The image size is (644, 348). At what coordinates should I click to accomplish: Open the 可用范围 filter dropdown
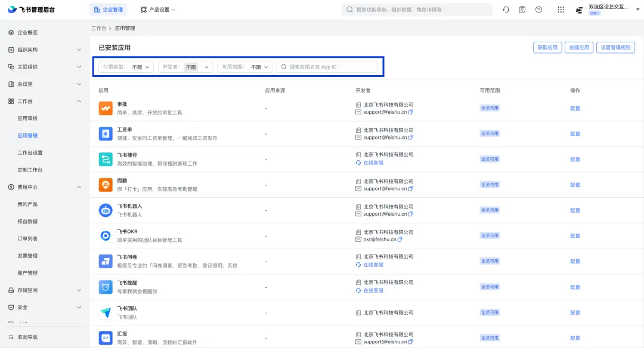tap(244, 67)
